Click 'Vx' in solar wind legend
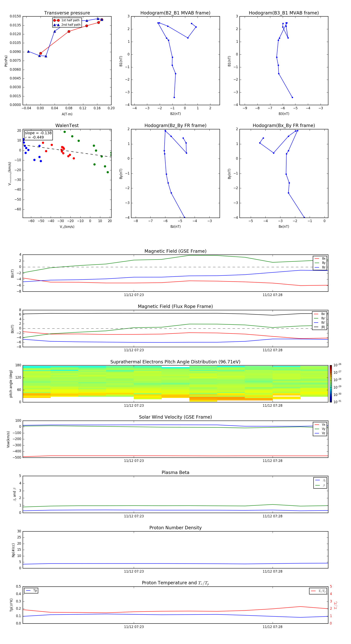 coord(320,424)
